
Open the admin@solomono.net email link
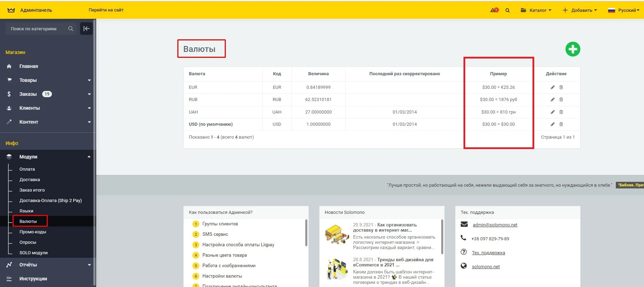(495, 225)
